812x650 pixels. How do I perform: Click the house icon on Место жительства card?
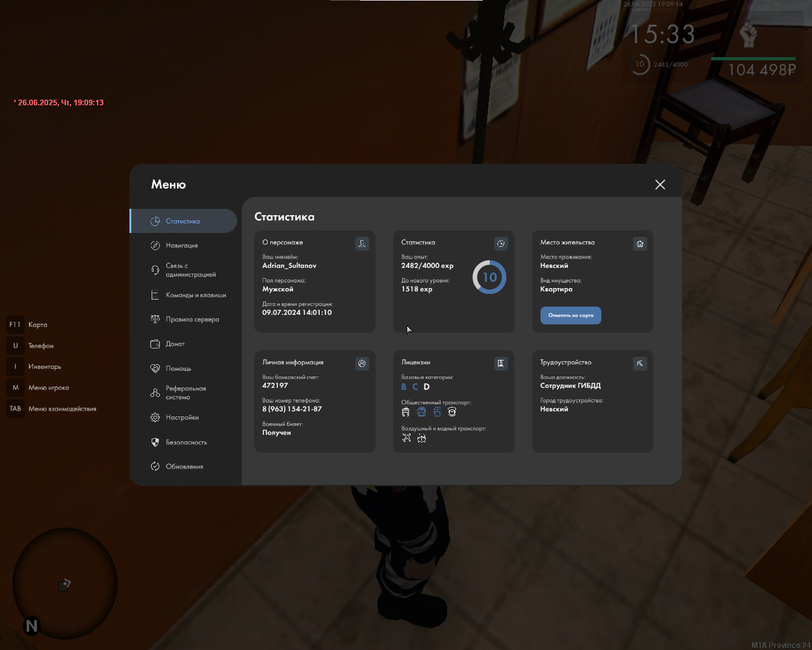[x=640, y=243]
